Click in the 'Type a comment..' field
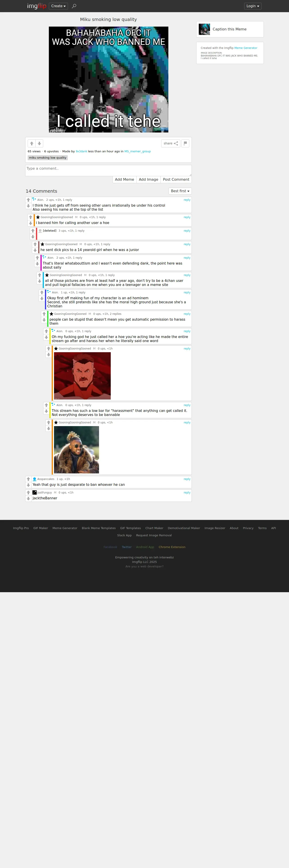 (108, 171)
